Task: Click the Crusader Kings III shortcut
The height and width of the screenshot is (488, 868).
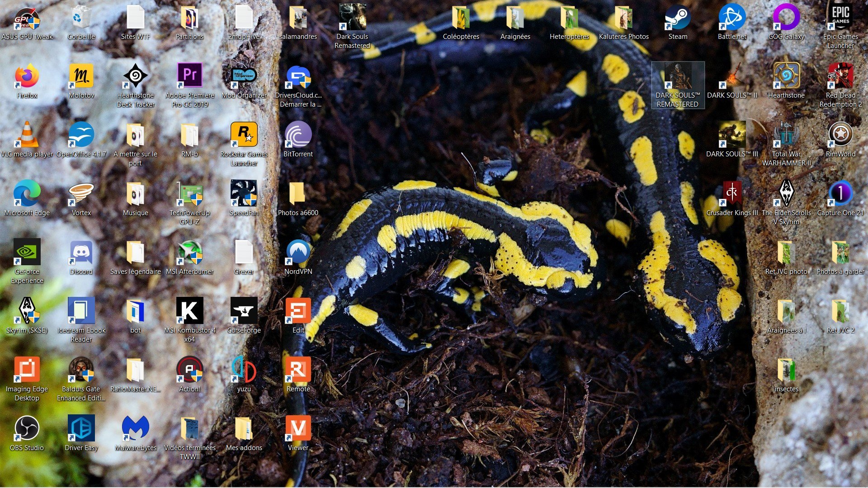Action: coord(732,193)
